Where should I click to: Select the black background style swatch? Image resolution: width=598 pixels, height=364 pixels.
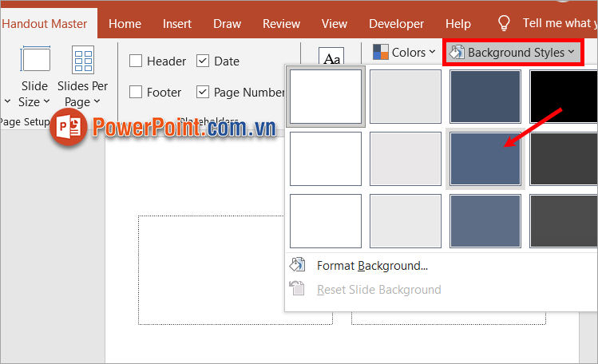563,96
